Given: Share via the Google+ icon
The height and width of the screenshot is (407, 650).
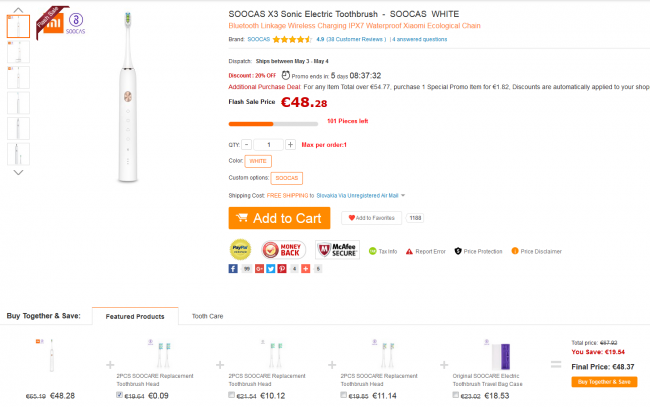Looking at the screenshot, I should tap(258, 268).
